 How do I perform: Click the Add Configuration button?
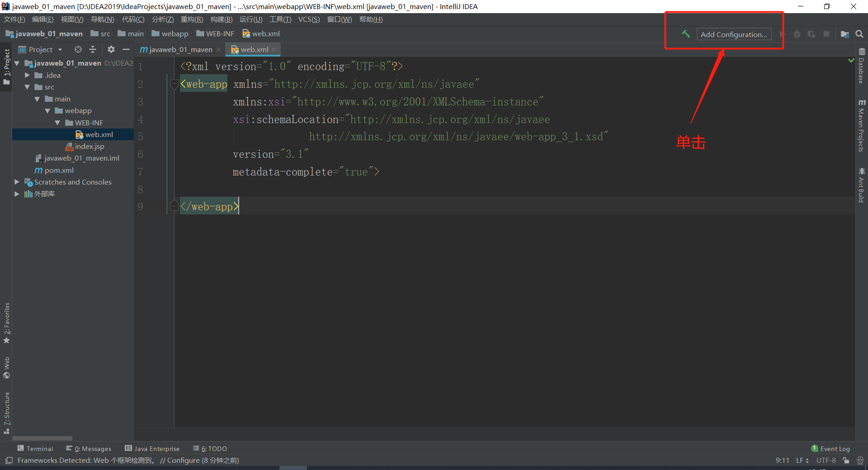[733, 34]
